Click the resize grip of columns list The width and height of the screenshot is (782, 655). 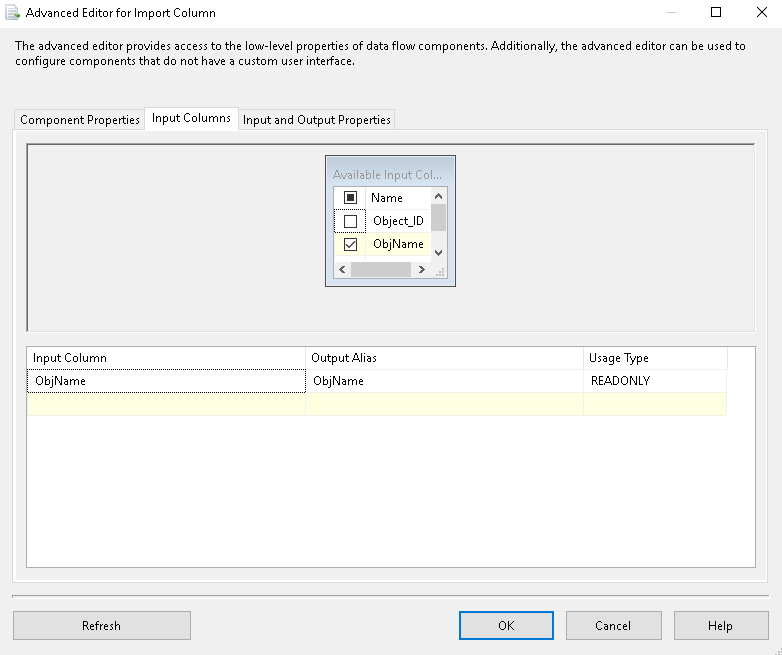coord(439,271)
